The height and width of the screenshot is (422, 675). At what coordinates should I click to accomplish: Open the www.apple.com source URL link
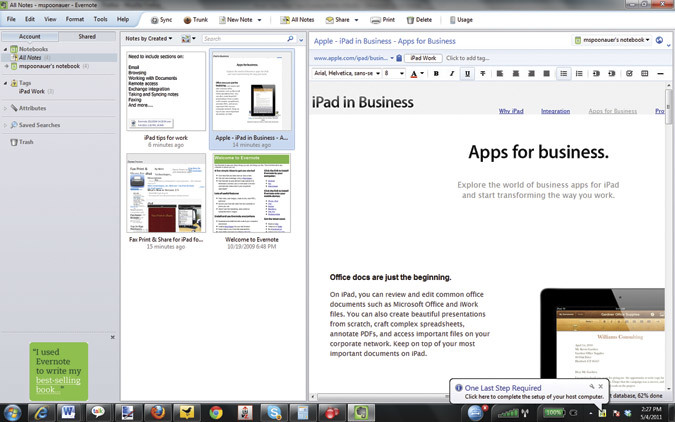(351, 58)
